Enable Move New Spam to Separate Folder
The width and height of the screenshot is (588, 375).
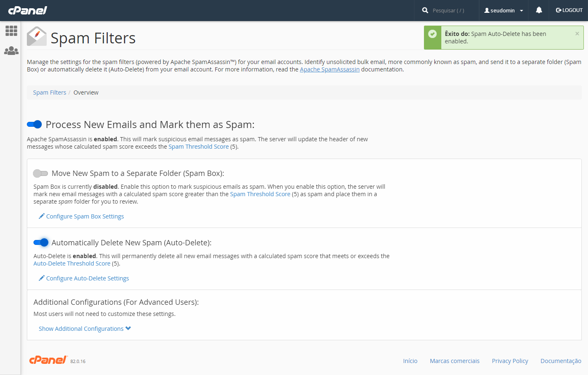(x=40, y=173)
